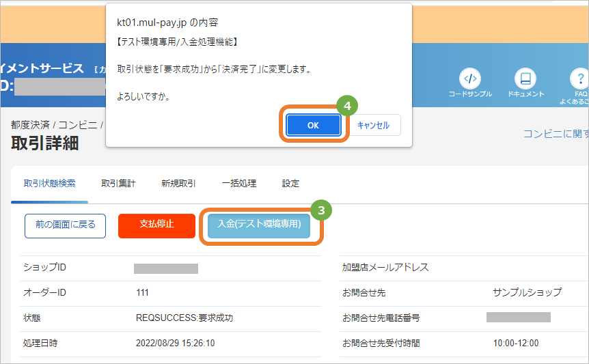
Task: Select the オーダーID value 111
Action: [142, 292]
